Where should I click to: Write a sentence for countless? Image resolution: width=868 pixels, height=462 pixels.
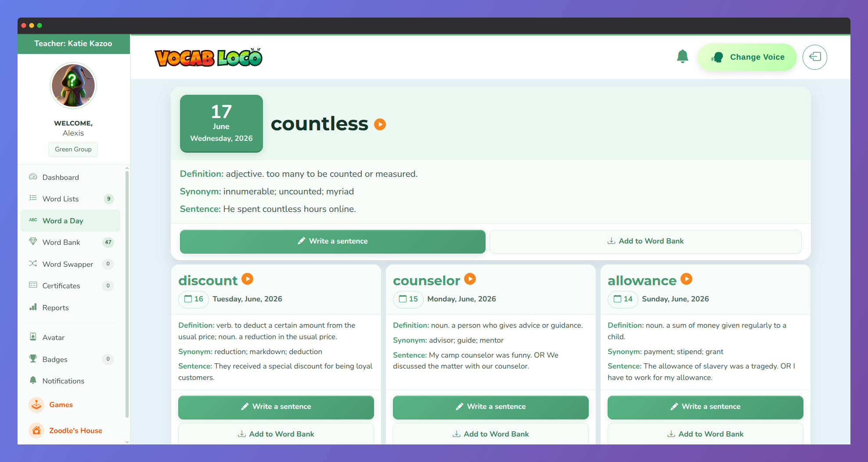pyautogui.click(x=333, y=241)
